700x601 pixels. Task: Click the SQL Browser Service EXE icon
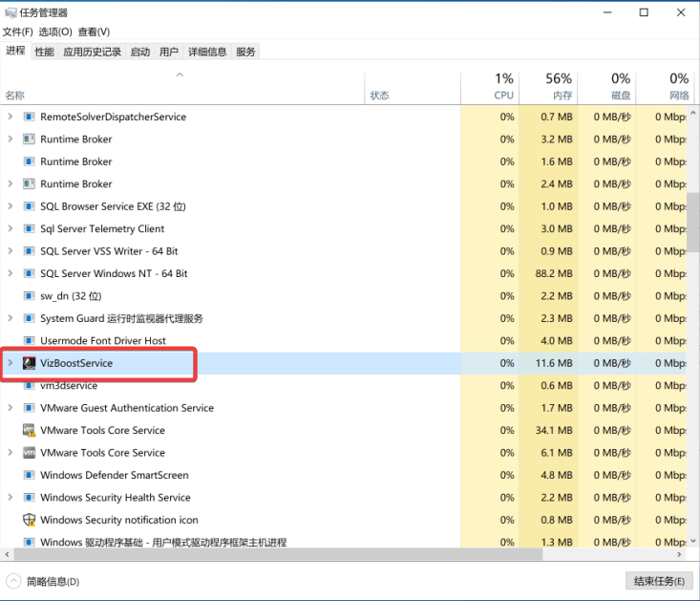[x=29, y=206]
